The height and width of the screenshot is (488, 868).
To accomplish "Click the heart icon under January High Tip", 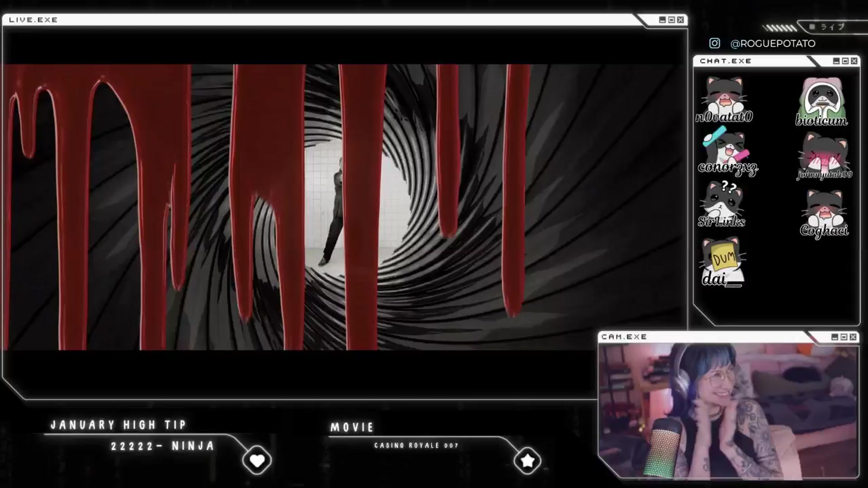I will 257,460.
